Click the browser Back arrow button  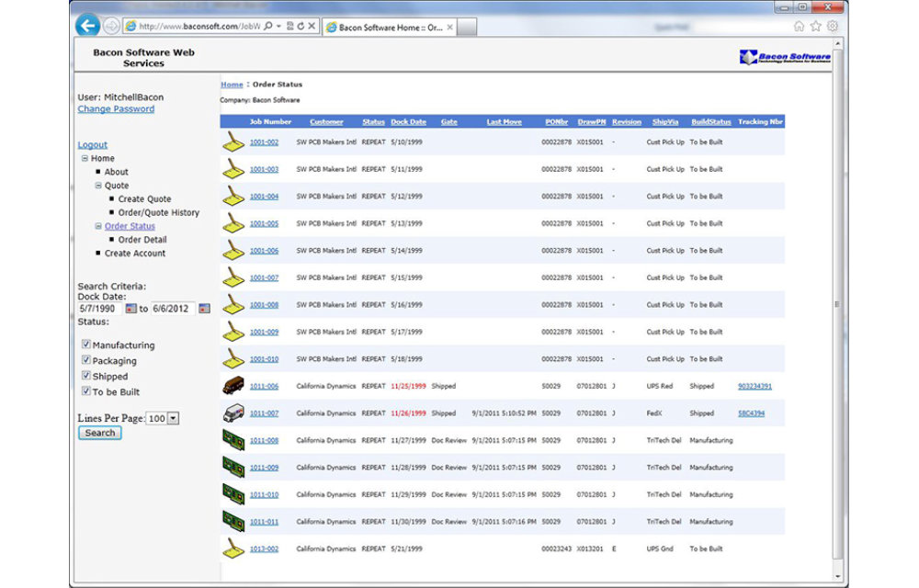coord(87,26)
